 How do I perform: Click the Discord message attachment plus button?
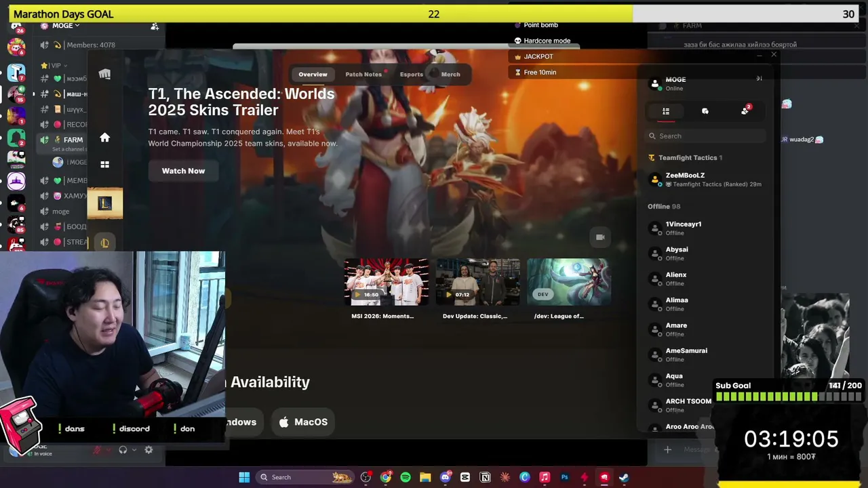[667, 449]
